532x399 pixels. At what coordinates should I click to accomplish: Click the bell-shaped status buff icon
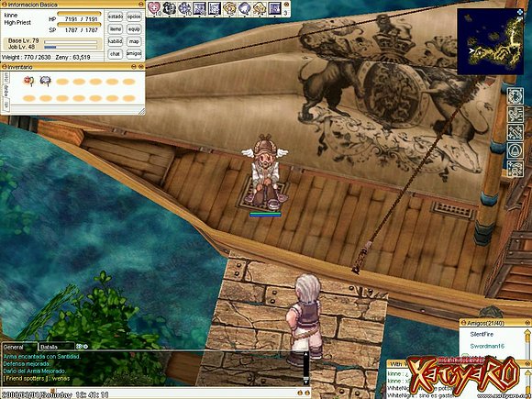point(515,150)
